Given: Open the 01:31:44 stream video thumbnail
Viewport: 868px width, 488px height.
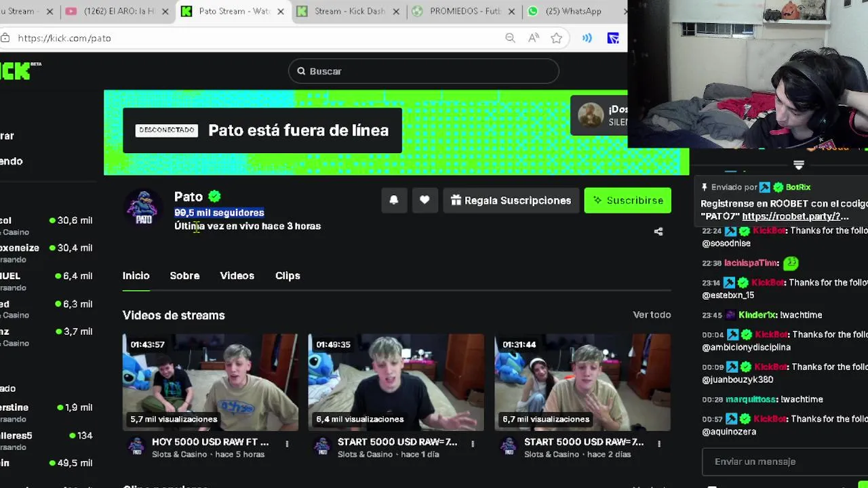Looking at the screenshot, I should [x=582, y=382].
